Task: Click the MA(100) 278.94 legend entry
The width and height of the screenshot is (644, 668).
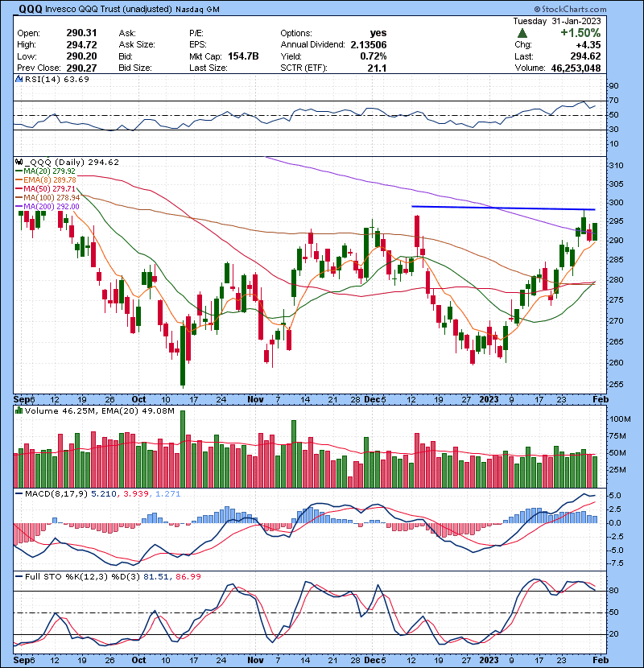Action: (x=52, y=198)
